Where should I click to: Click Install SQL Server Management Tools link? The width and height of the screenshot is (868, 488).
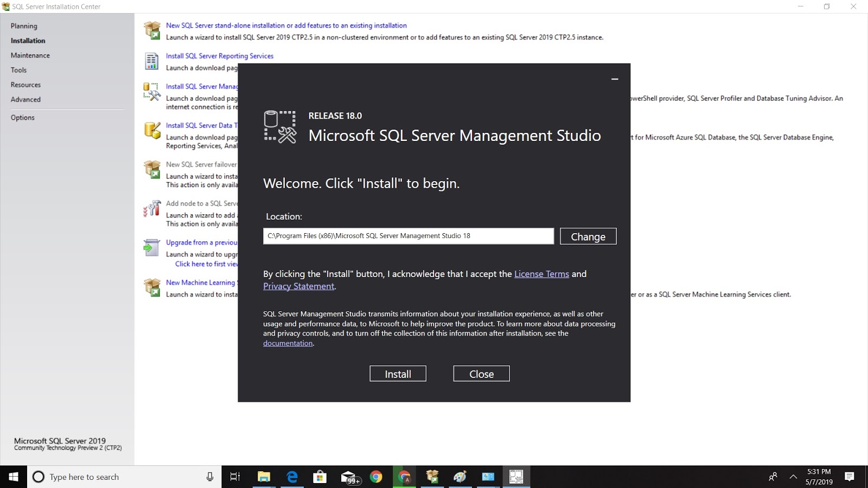coord(202,86)
